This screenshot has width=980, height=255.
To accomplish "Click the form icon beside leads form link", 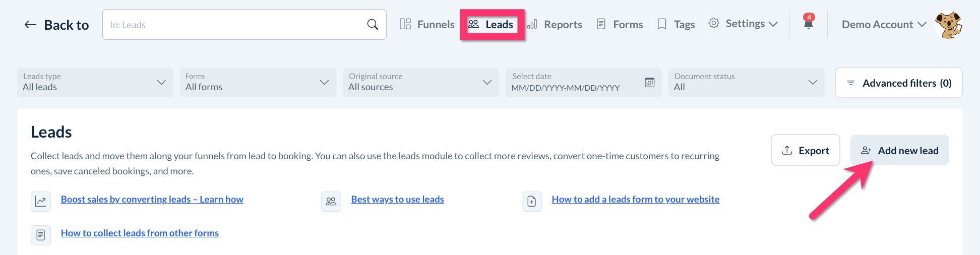I will 532,202.
